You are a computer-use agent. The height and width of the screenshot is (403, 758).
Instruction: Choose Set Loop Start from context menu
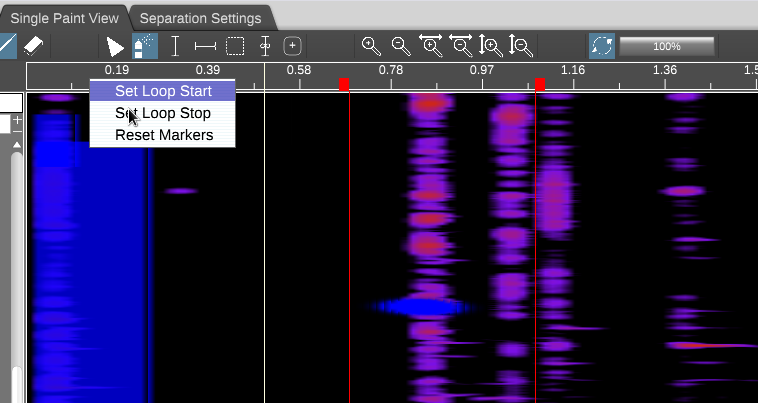pyautogui.click(x=163, y=91)
